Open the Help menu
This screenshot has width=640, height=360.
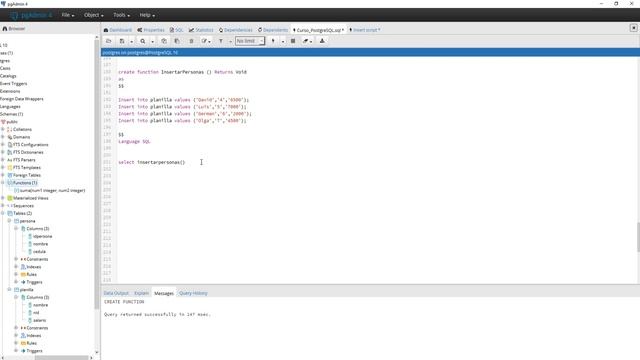tap(147, 15)
